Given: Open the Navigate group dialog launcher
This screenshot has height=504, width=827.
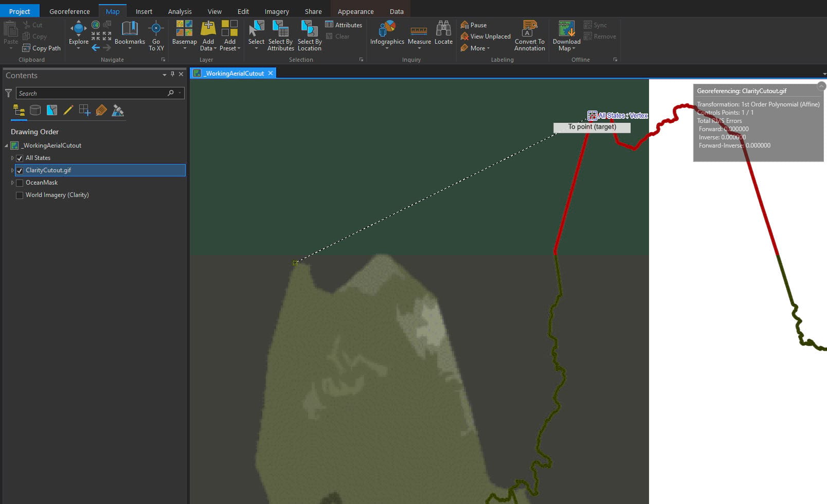Looking at the screenshot, I should click(163, 60).
